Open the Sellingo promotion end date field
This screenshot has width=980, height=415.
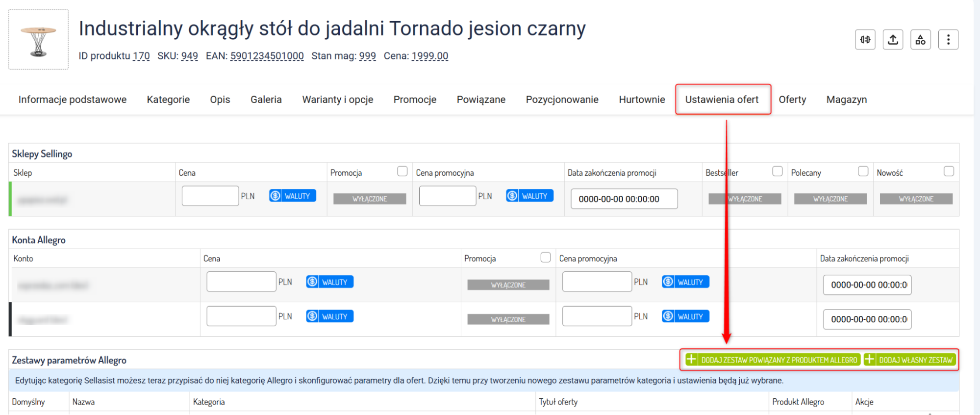pos(624,199)
